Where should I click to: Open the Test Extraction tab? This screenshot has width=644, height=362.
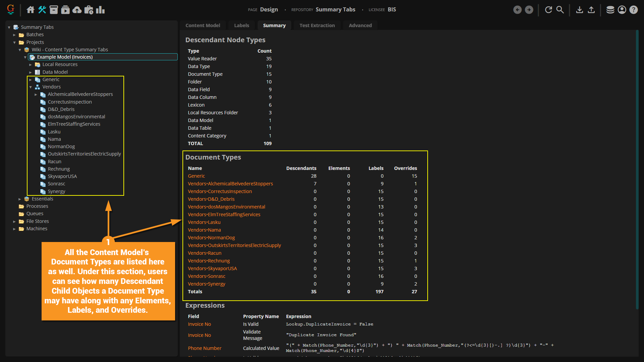pos(317,25)
